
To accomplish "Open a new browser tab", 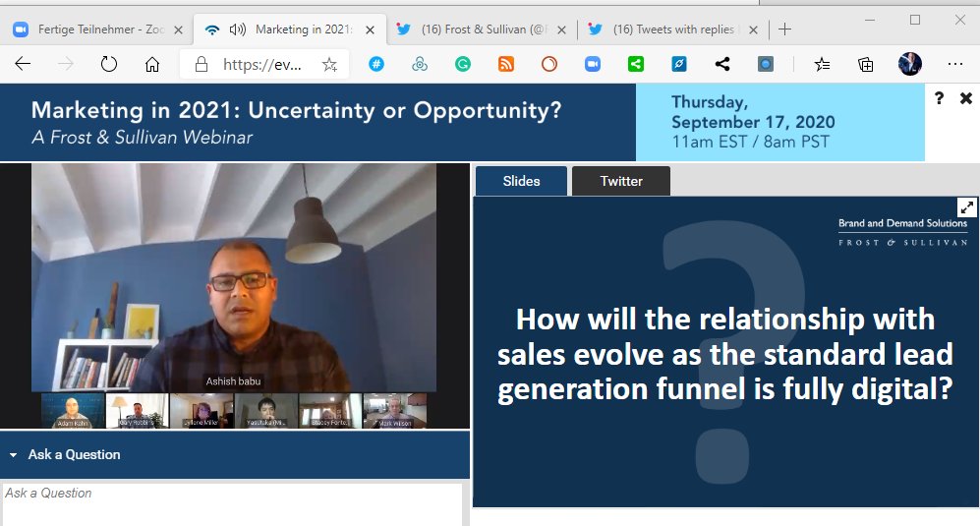I will coord(785,29).
